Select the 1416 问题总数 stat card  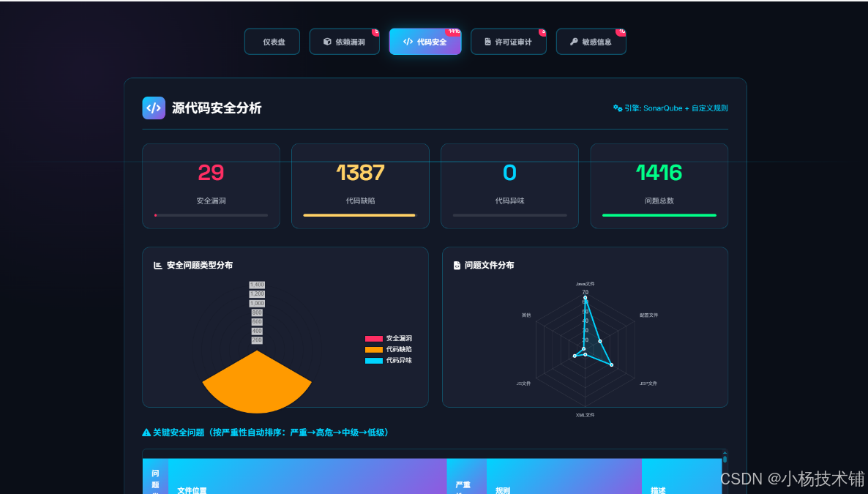(x=659, y=186)
